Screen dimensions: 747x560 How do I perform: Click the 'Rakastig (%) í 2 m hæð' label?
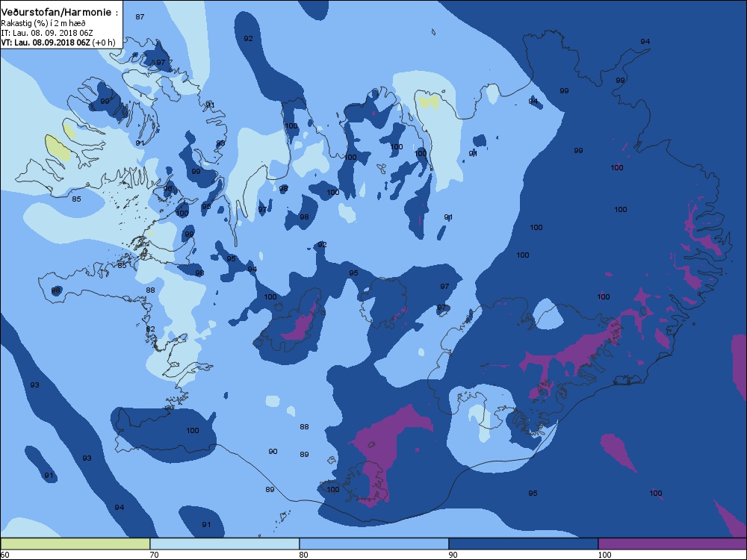point(43,23)
